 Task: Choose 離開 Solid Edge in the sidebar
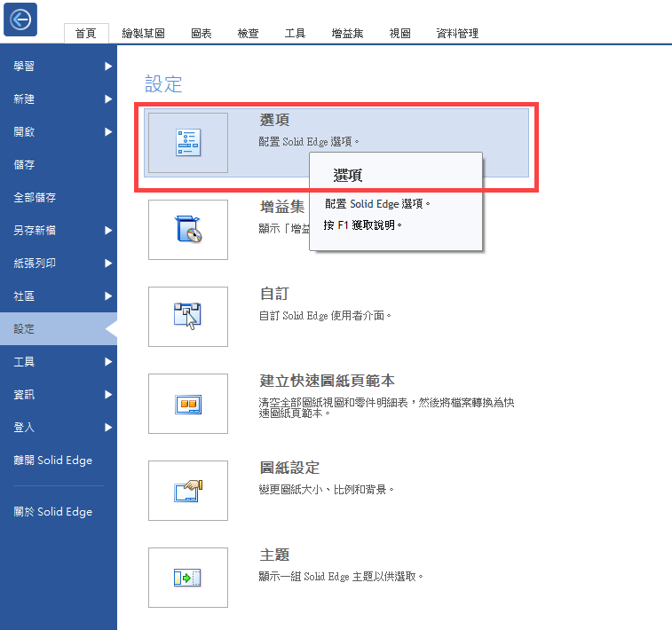point(59,461)
